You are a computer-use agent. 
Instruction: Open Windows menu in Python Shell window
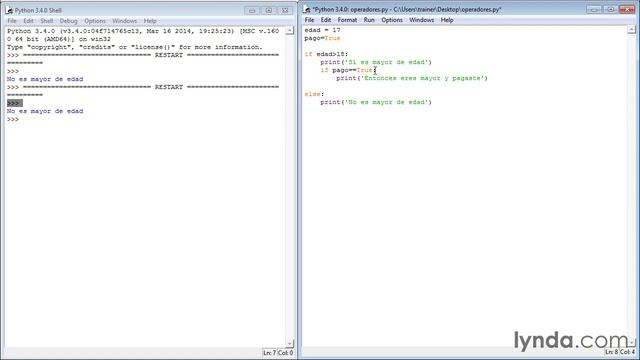tap(124, 21)
